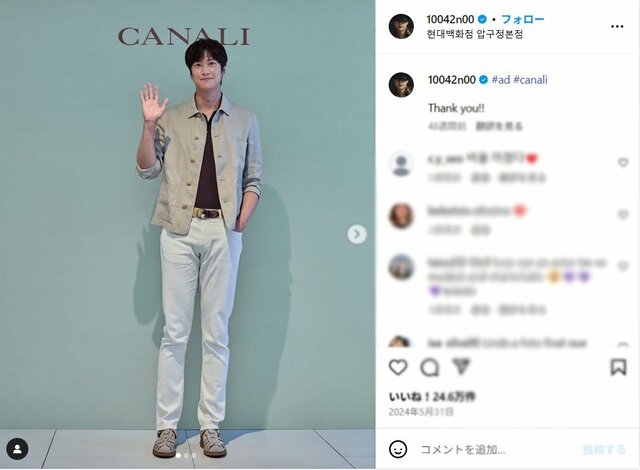
Task: Click the 10042n00 username in caption
Action: pos(451,80)
